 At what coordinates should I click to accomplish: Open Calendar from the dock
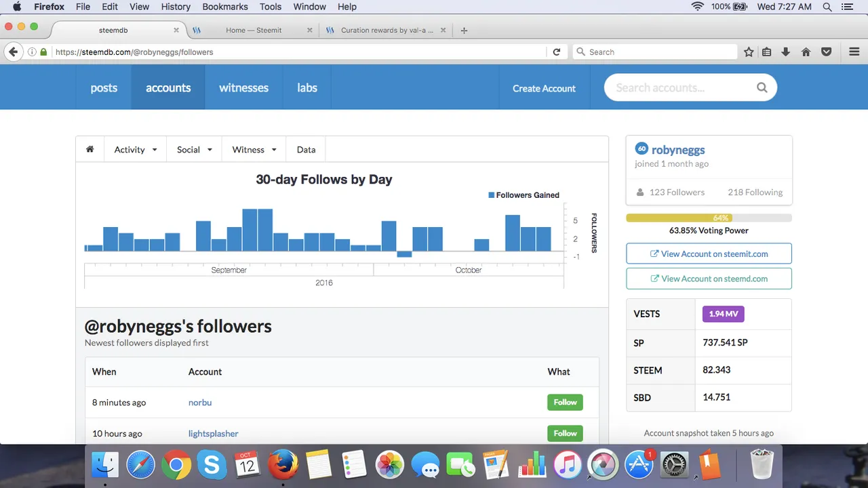[x=248, y=465]
